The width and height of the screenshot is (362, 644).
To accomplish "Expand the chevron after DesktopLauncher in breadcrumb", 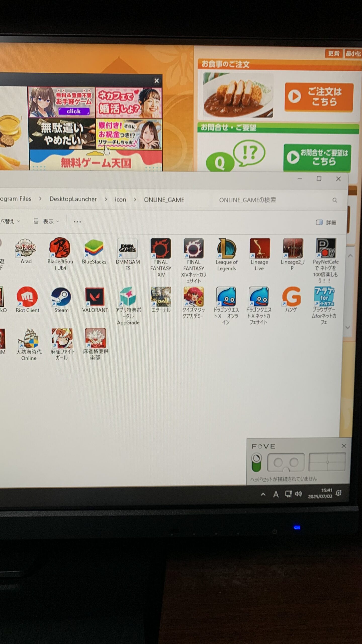I will pyautogui.click(x=106, y=199).
